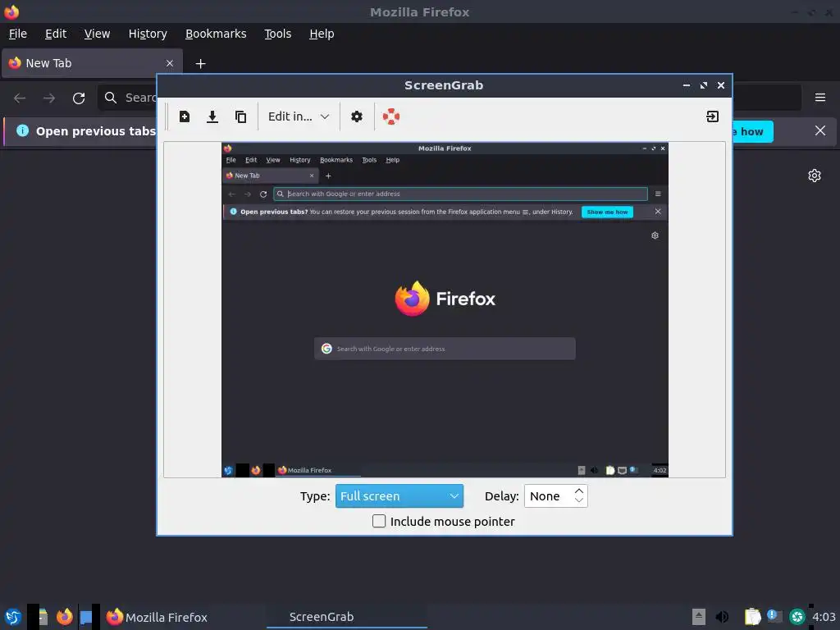Minimize the ScreenGrab window

(687, 85)
